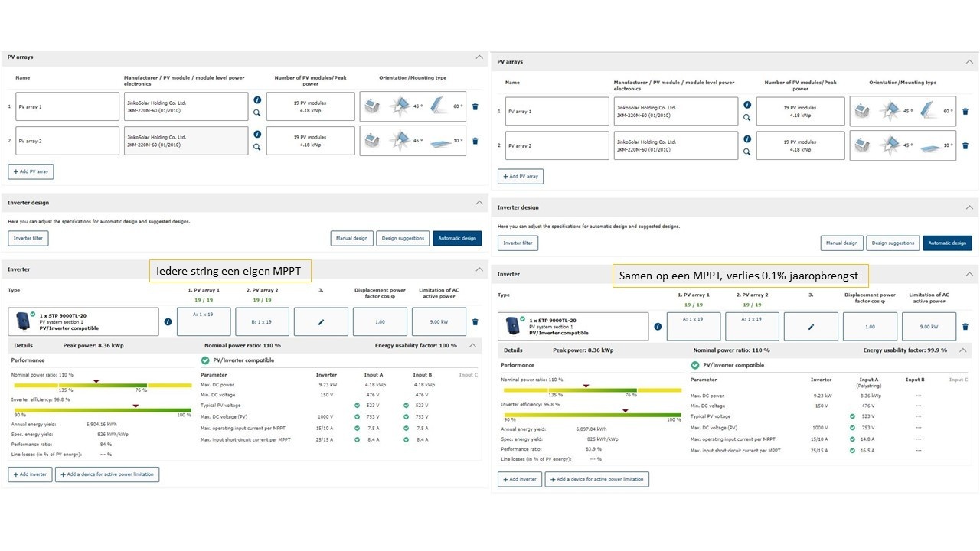This screenshot has width=980, height=551.
Task: Open the info icon for PV array 1 module, right panel
Action: (x=747, y=105)
